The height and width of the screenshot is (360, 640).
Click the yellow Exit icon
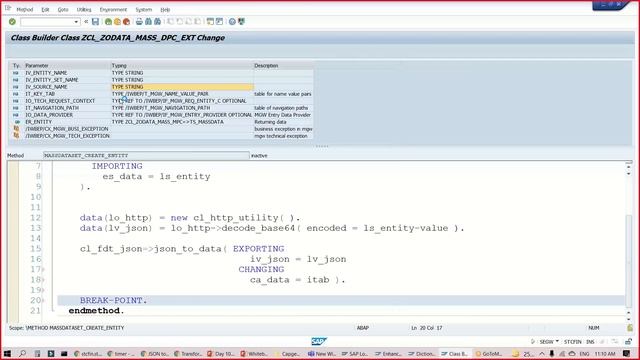pyautogui.click(x=117, y=22)
